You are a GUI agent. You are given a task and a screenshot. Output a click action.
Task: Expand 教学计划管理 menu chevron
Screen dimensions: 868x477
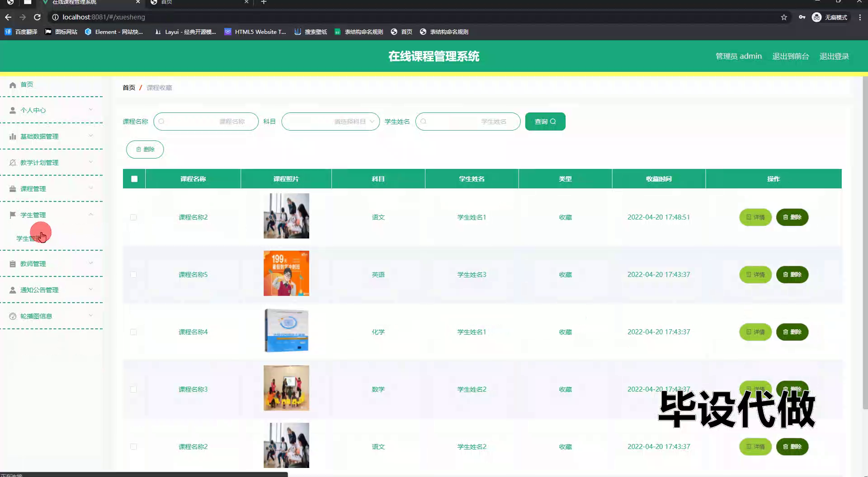pos(91,162)
